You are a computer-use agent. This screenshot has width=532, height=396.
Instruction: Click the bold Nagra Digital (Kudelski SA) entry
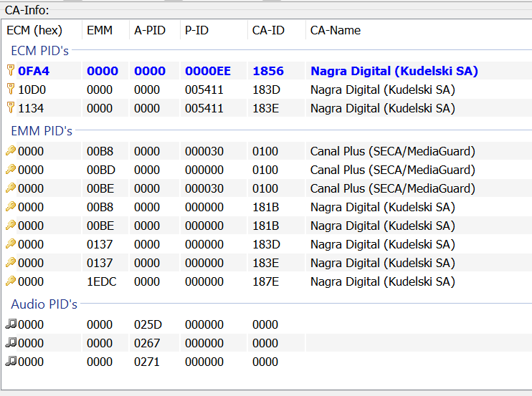(394, 71)
